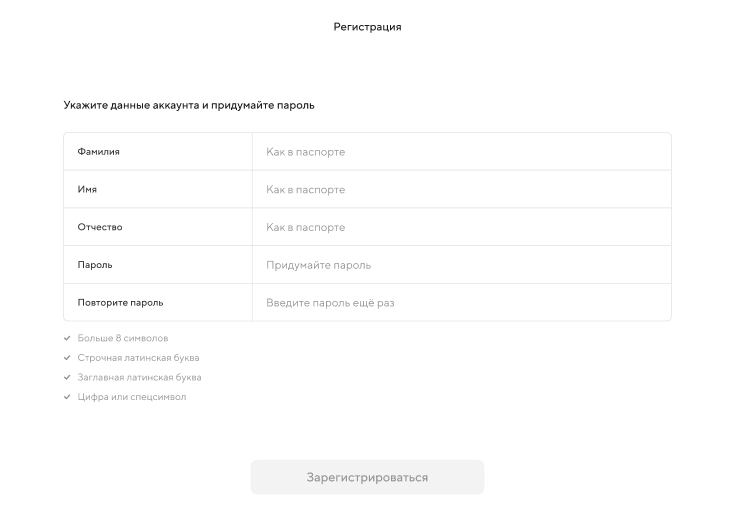
Task: Click the Фамилия input field
Action: pos(460,152)
